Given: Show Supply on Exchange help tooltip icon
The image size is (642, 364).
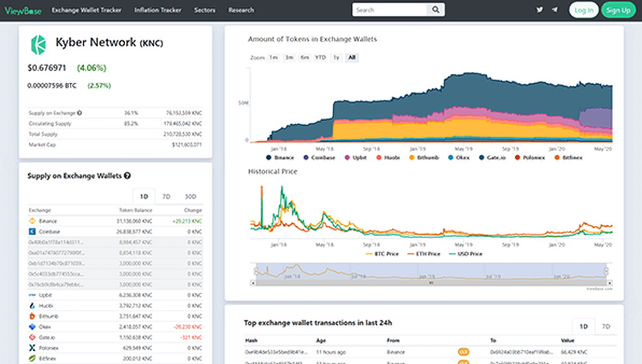Looking at the screenshot, I should pos(80,113).
